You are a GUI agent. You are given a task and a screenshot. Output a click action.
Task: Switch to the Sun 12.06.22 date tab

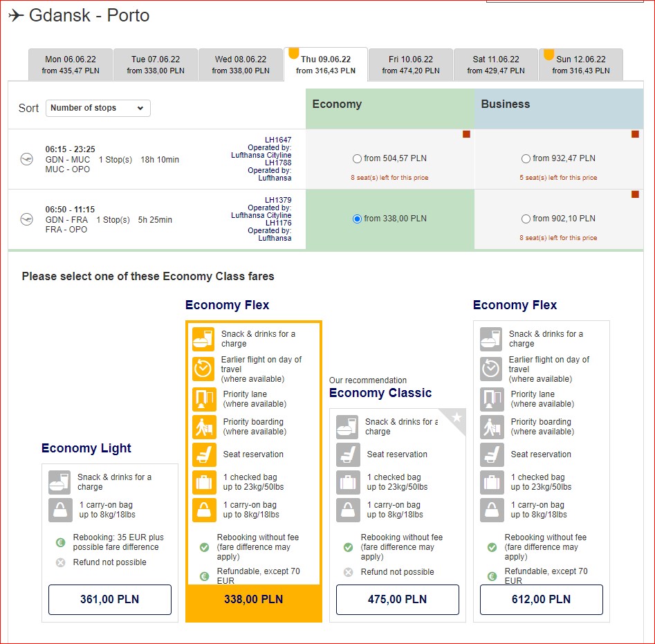pyautogui.click(x=581, y=65)
